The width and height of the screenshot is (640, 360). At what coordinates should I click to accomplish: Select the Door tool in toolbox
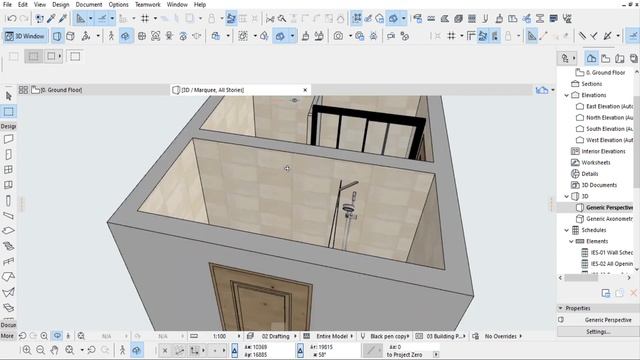pos(9,154)
